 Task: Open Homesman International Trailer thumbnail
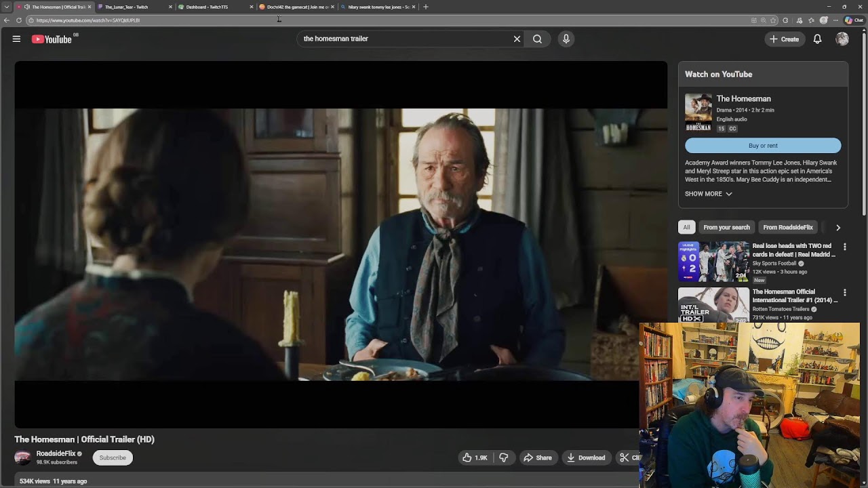pyautogui.click(x=713, y=305)
